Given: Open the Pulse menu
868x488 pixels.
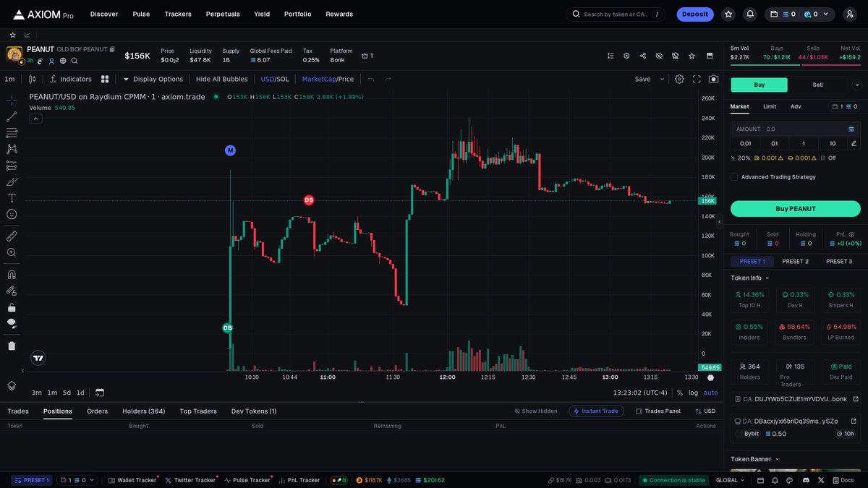Looking at the screenshot, I should (x=141, y=14).
